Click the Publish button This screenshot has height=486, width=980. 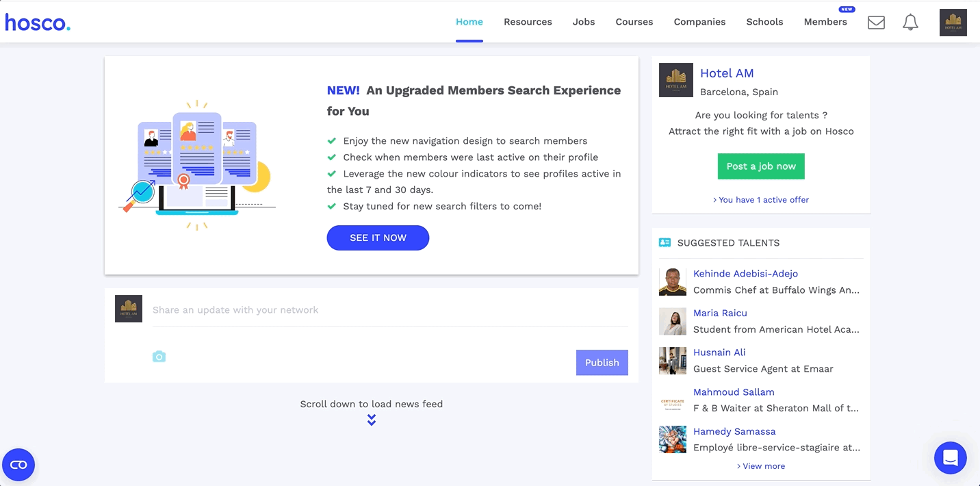pyautogui.click(x=602, y=363)
